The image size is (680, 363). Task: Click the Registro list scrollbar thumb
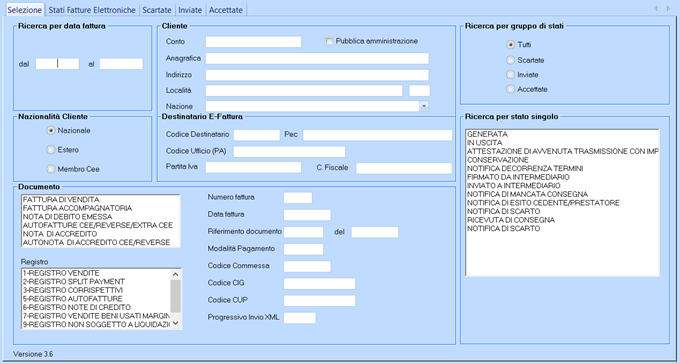pos(176,296)
